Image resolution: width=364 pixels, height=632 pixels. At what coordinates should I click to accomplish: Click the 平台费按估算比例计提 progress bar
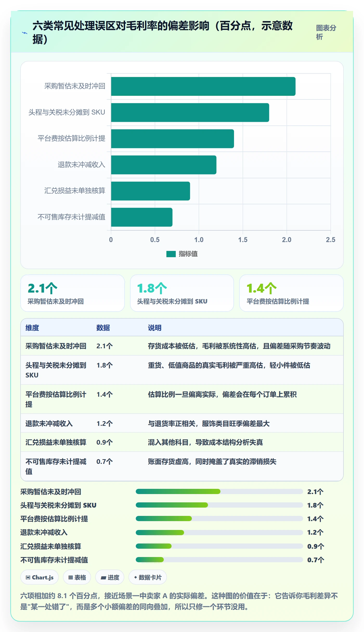point(219,519)
